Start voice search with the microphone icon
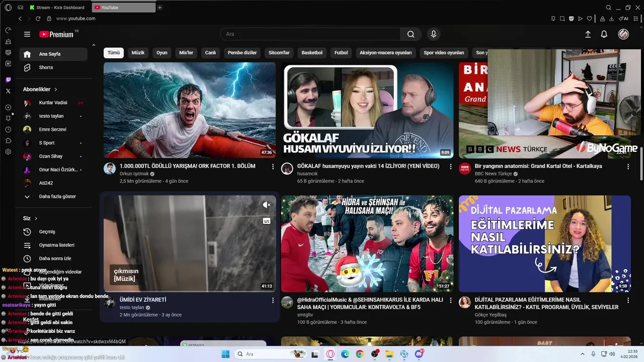 tap(434, 34)
